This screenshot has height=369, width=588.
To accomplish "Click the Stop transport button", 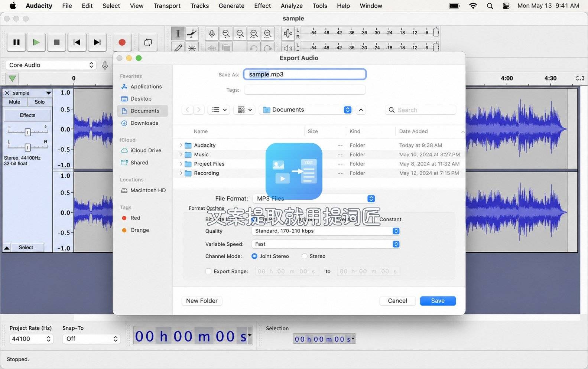I will [56, 42].
